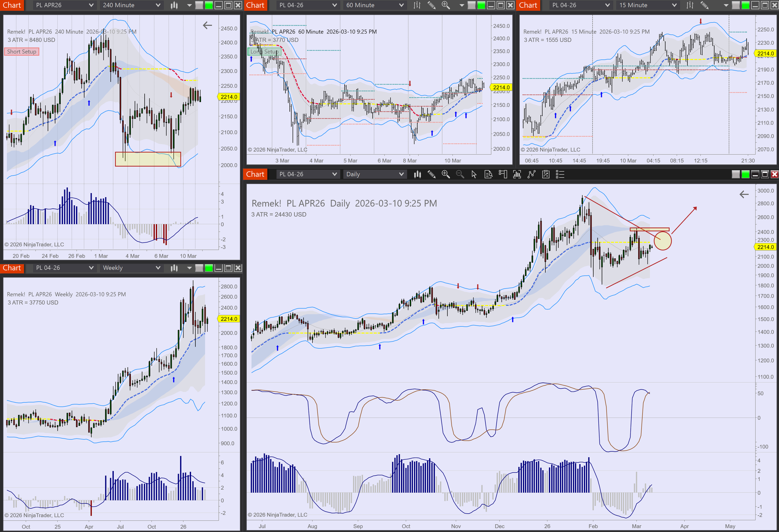
Task: Select the cursor pointer tool in Daily chart
Action: point(474,174)
